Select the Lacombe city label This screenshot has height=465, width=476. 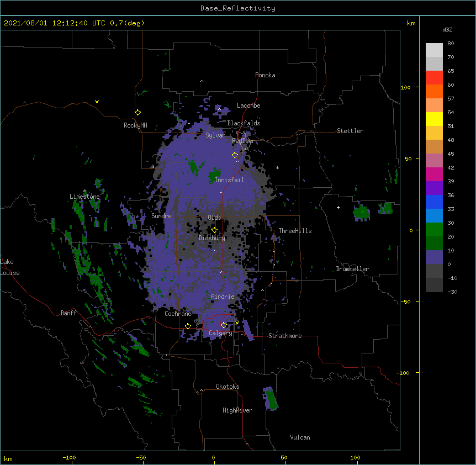(x=248, y=105)
